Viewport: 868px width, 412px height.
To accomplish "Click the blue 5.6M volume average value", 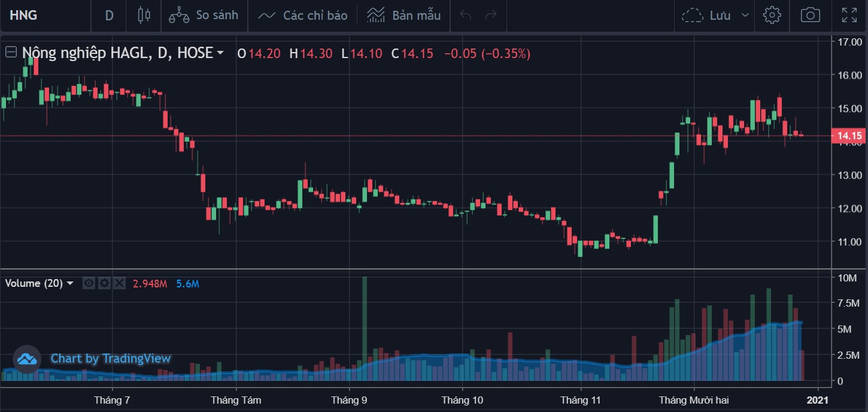I will pyautogui.click(x=188, y=283).
